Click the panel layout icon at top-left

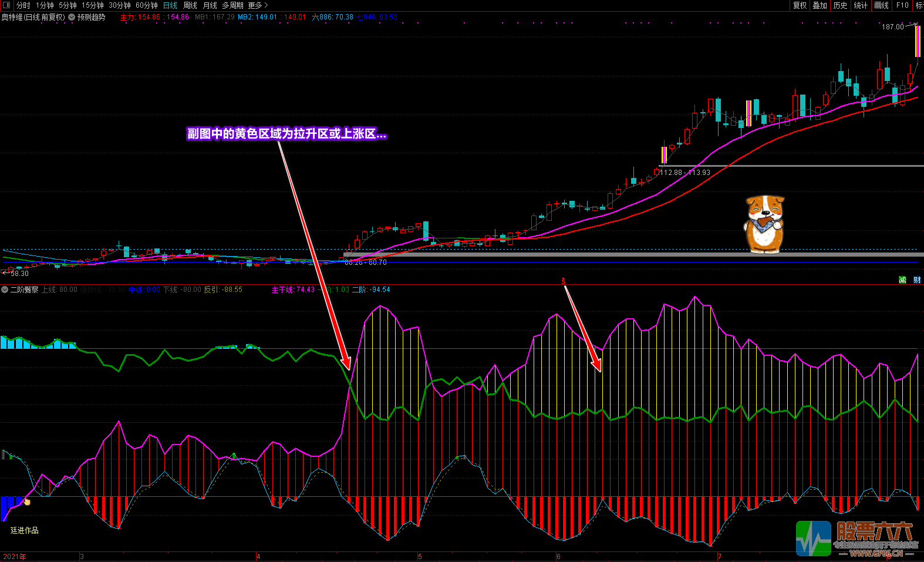6,5
